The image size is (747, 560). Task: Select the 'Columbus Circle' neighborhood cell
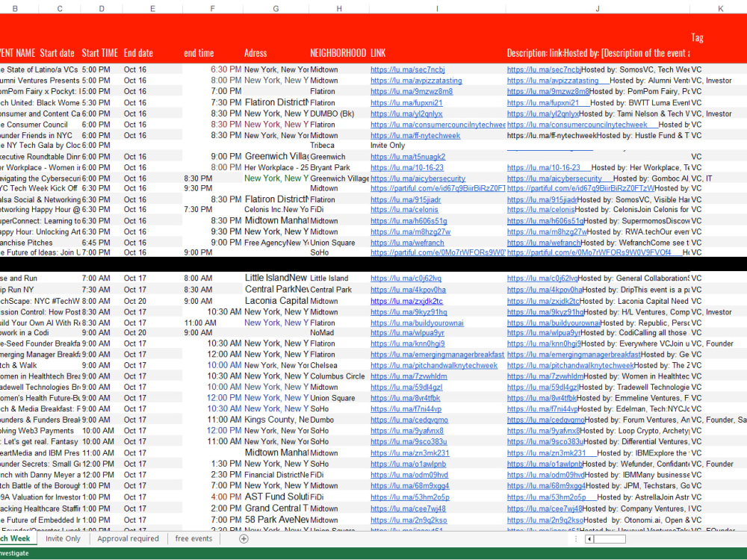[x=338, y=376]
